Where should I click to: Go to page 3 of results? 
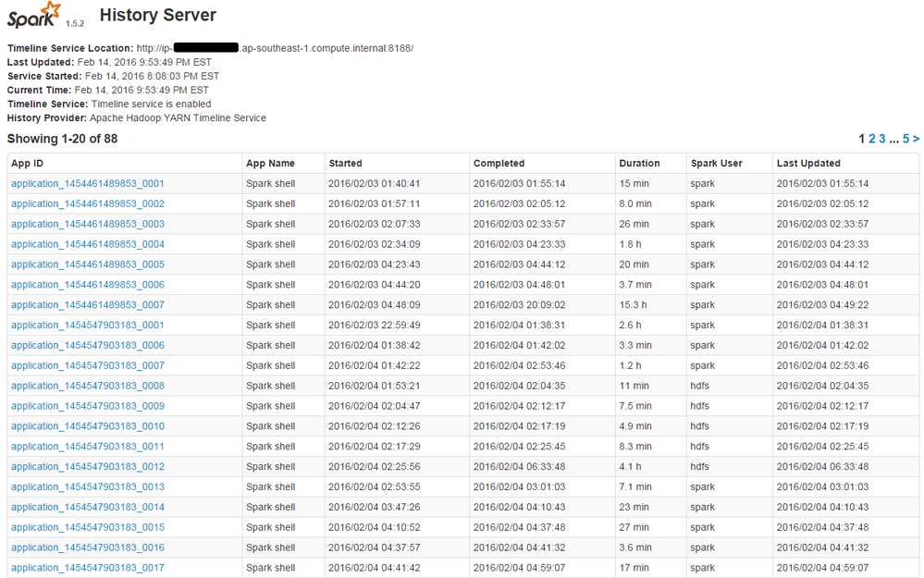[881, 139]
